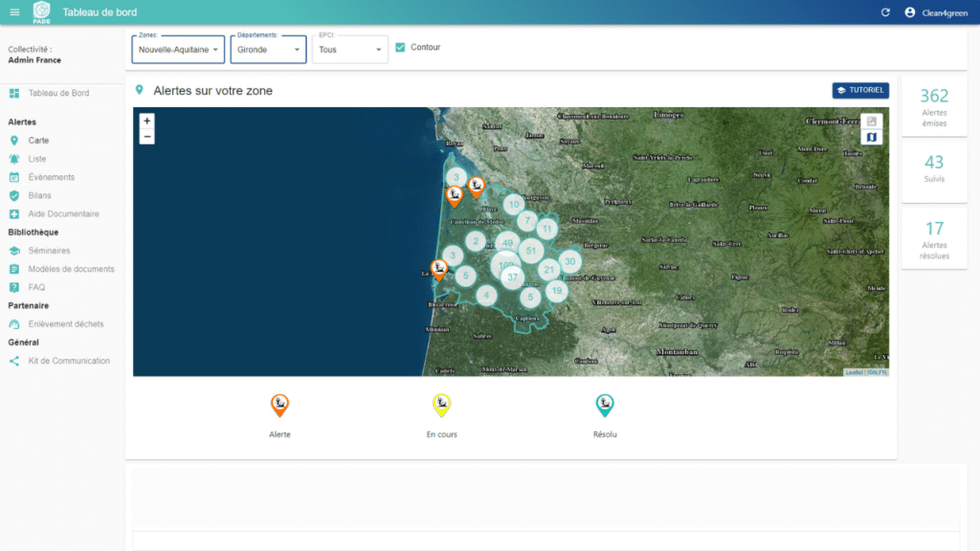Open the EPCI dropdown set to Tous
The image size is (980, 551).
pyautogui.click(x=349, y=50)
